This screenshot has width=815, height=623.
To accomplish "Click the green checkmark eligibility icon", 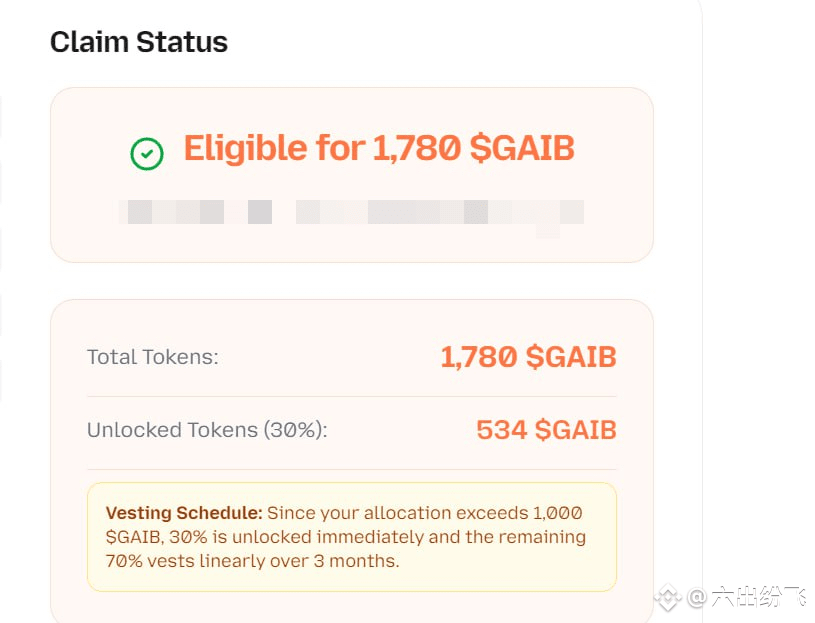I will [147, 153].
